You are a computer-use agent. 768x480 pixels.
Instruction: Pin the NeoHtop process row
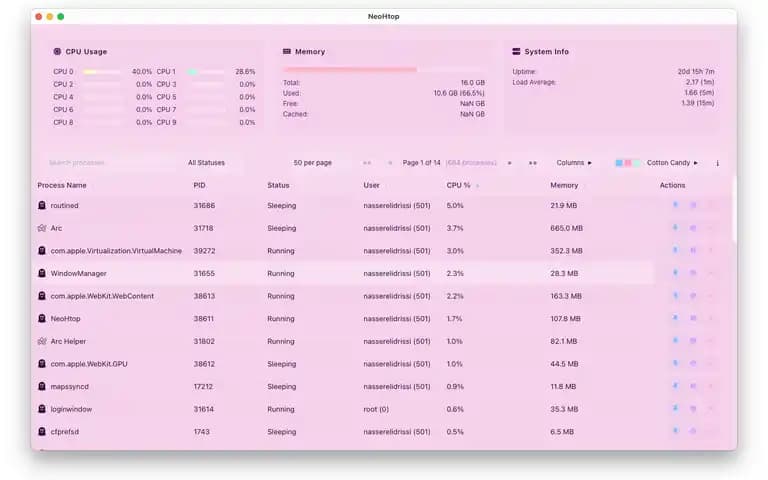pos(675,318)
